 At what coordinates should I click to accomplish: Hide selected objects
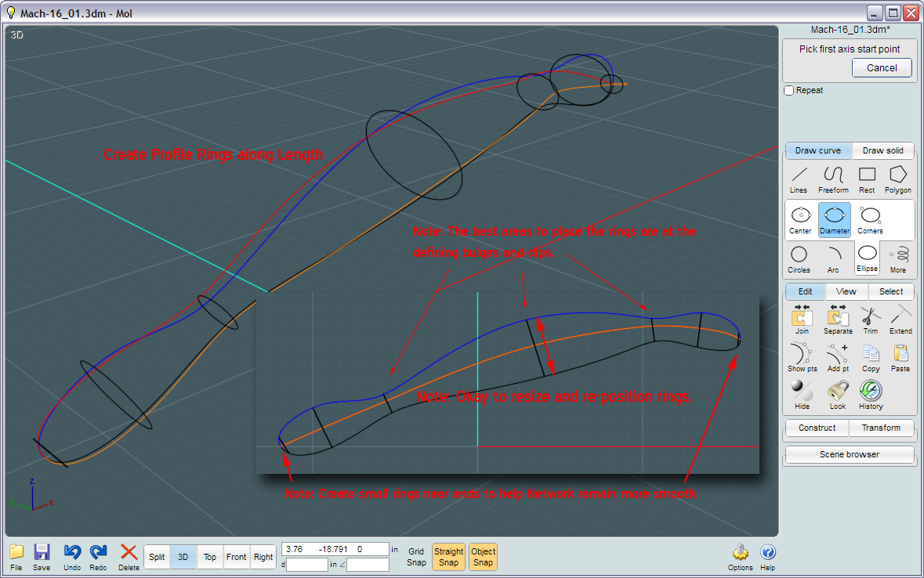click(x=802, y=396)
